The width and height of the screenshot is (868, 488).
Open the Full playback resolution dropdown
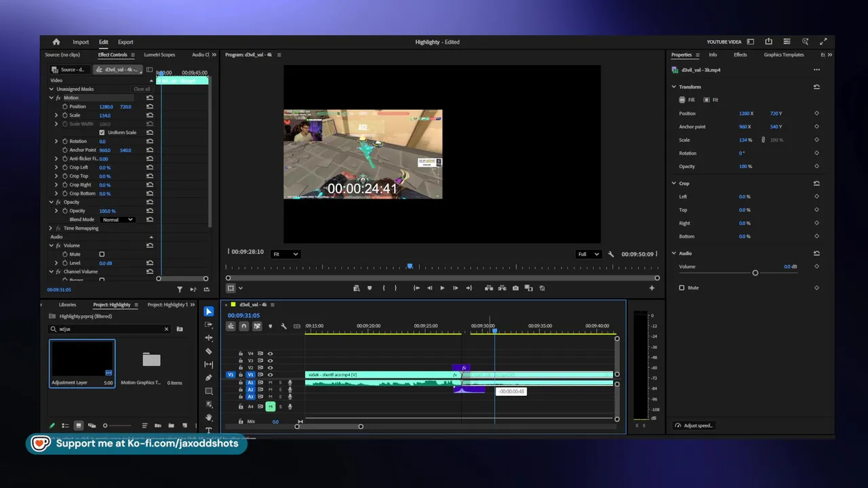tap(587, 254)
